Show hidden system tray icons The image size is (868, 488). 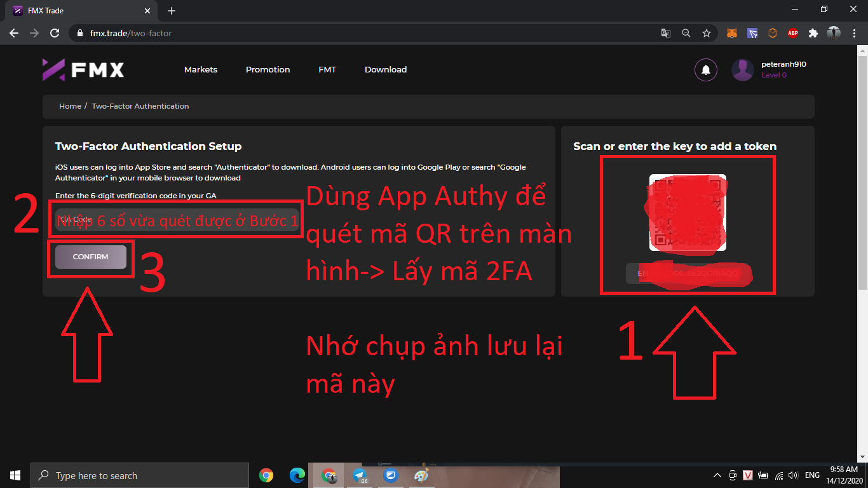click(x=717, y=475)
